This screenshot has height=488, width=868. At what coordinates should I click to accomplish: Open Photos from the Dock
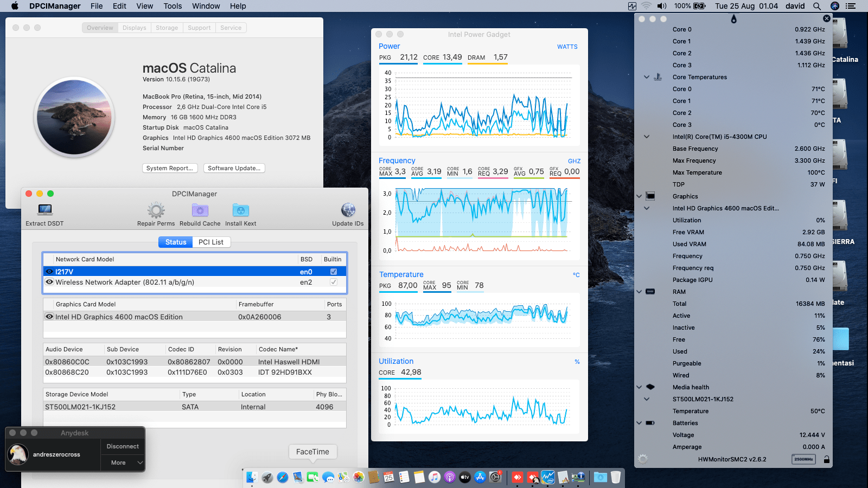click(x=358, y=477)
